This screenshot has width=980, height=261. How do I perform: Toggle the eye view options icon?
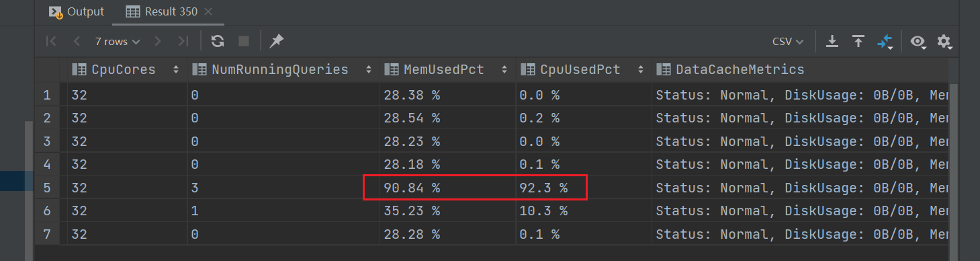(x=918, y=42)
